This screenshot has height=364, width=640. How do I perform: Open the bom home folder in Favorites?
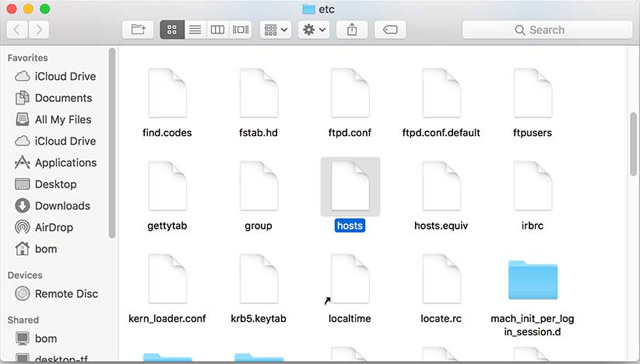click(x=36, y=249)
